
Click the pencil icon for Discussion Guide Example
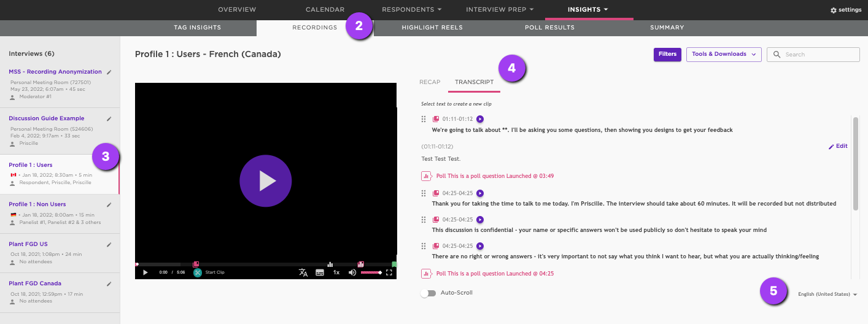click(109, 118)
